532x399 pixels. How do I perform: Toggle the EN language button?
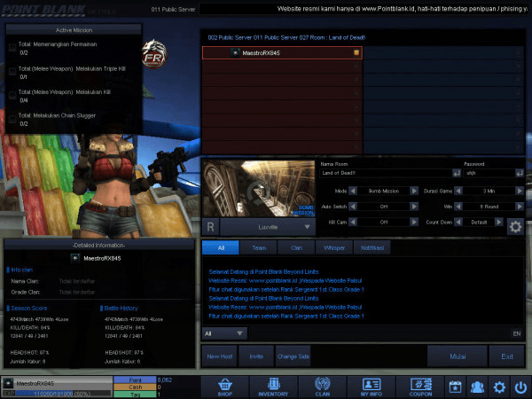click(517, 333)
